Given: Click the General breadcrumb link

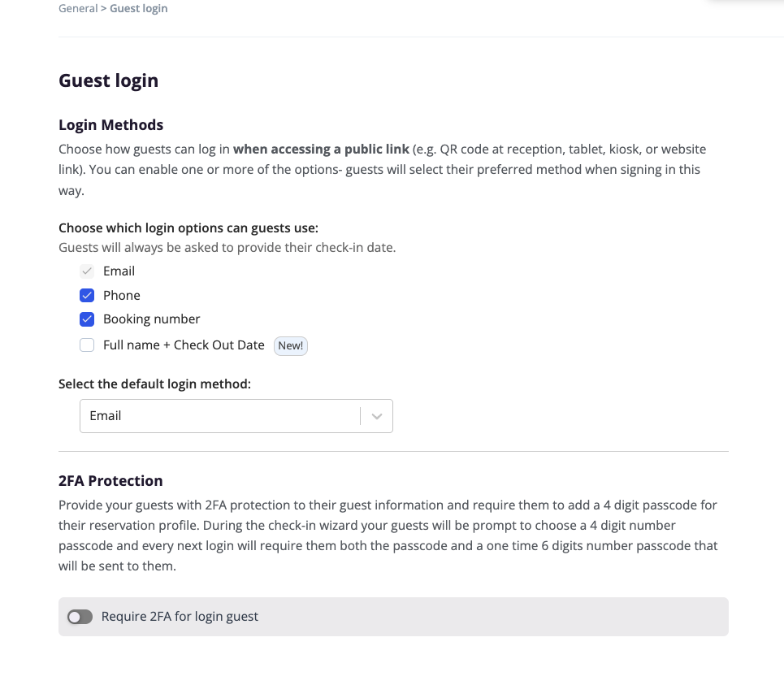Looking at the screenshot, I should (x=78, y=9).
